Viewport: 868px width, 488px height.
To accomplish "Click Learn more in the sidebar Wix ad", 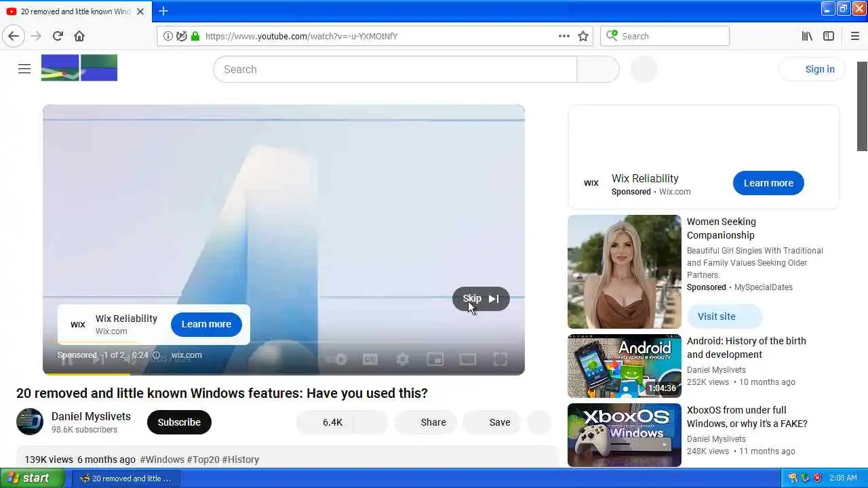I will click(x=768, y=183).
